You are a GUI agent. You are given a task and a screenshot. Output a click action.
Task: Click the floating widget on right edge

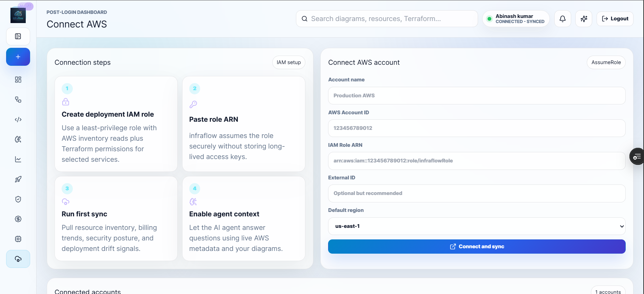(637, 156)
